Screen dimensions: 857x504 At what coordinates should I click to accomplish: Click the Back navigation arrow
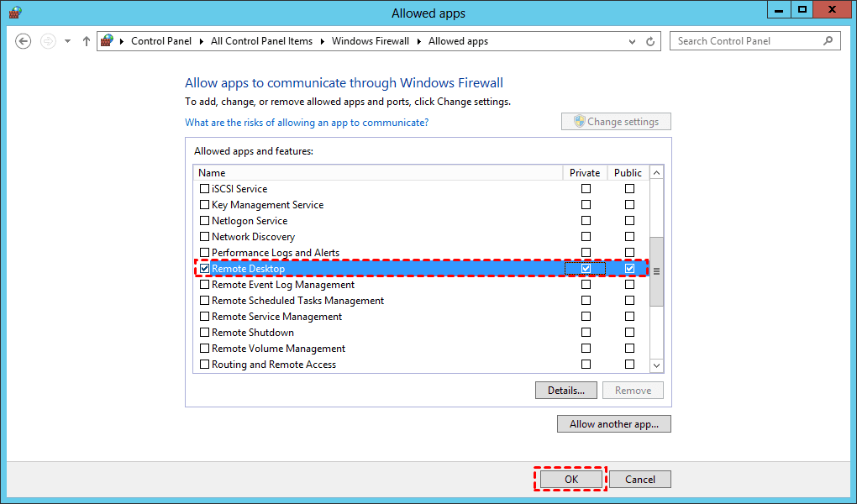tap(23, 41)
